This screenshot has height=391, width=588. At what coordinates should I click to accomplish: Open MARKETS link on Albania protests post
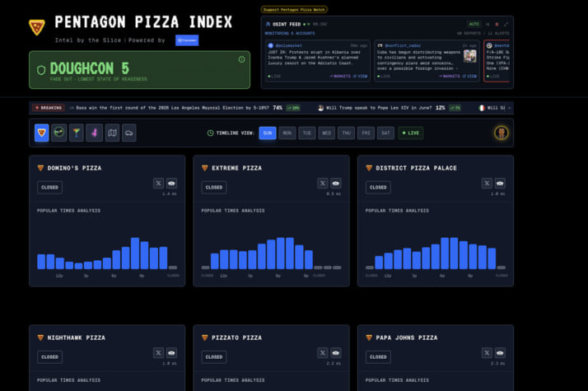tap(340, 76)
